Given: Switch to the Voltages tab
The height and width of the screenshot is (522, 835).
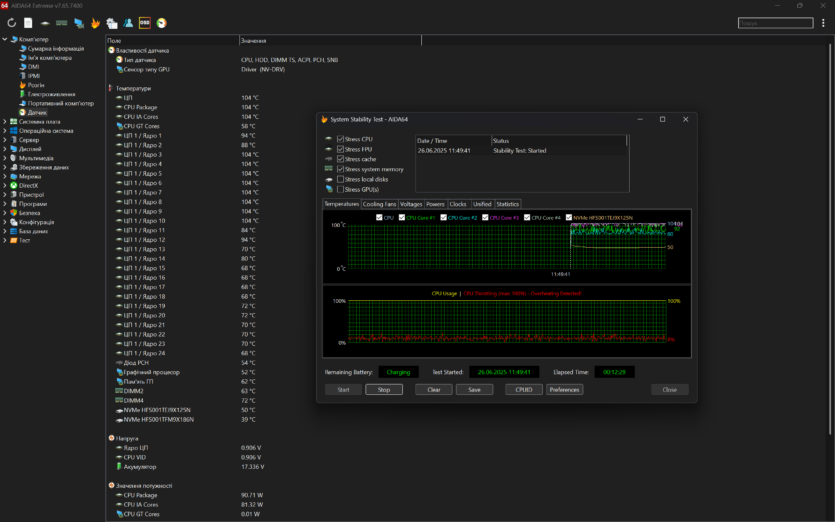Looking at the screenshot, I should [411, 204].
